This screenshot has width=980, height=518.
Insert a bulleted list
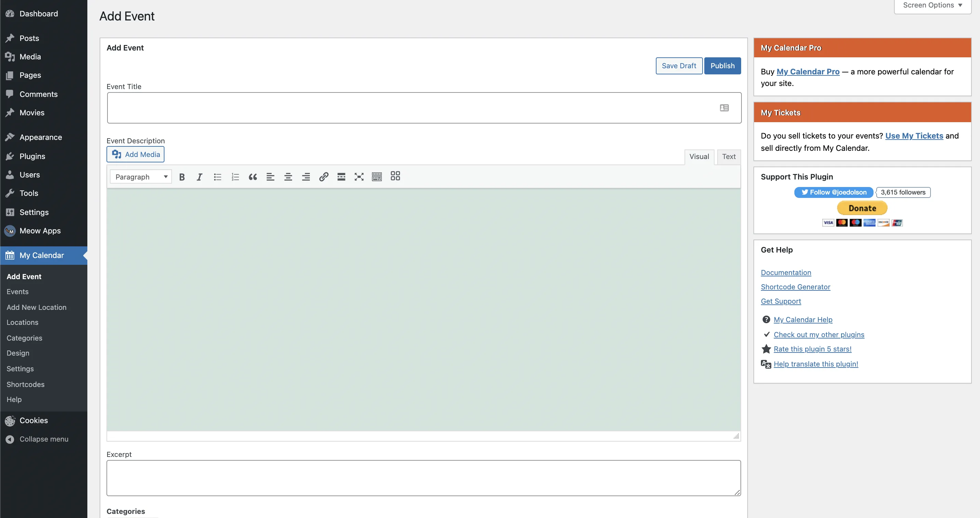217,177
